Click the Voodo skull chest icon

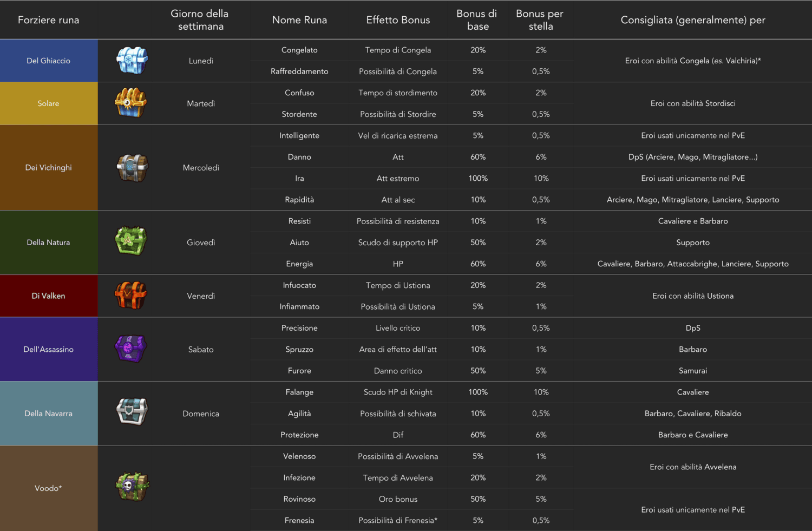133,487
